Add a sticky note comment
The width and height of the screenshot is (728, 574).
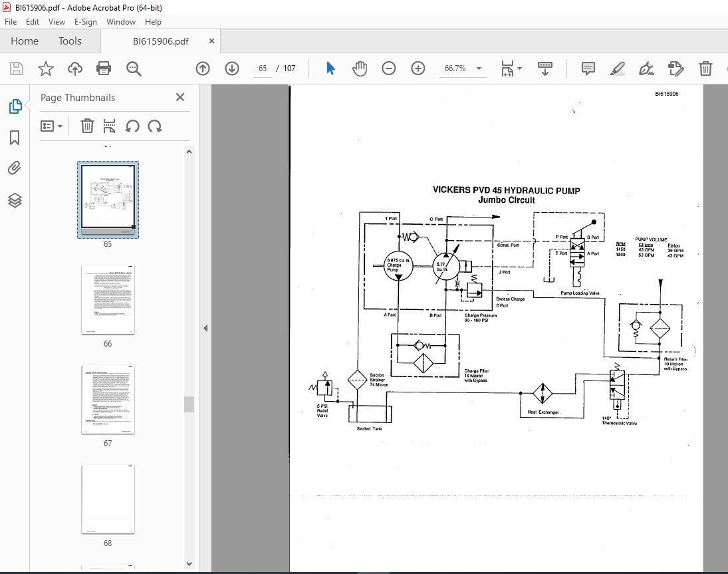pos(588,69)
